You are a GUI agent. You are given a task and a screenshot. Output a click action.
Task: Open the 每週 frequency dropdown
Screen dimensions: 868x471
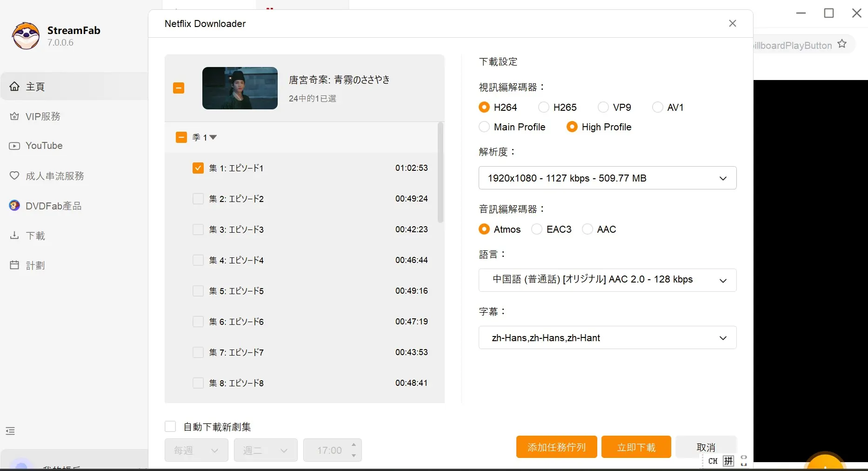point(196,450)
